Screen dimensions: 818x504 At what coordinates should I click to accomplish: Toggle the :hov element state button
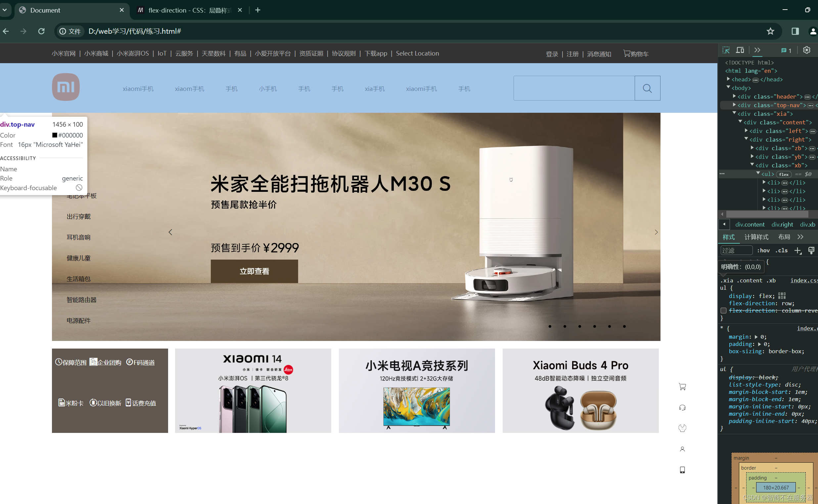(763, 250)
